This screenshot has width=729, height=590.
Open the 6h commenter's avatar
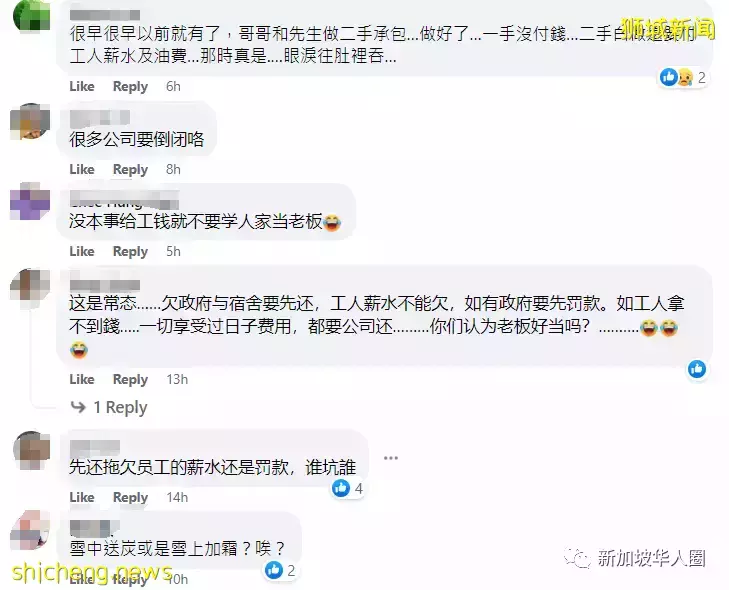coord(31,15)
